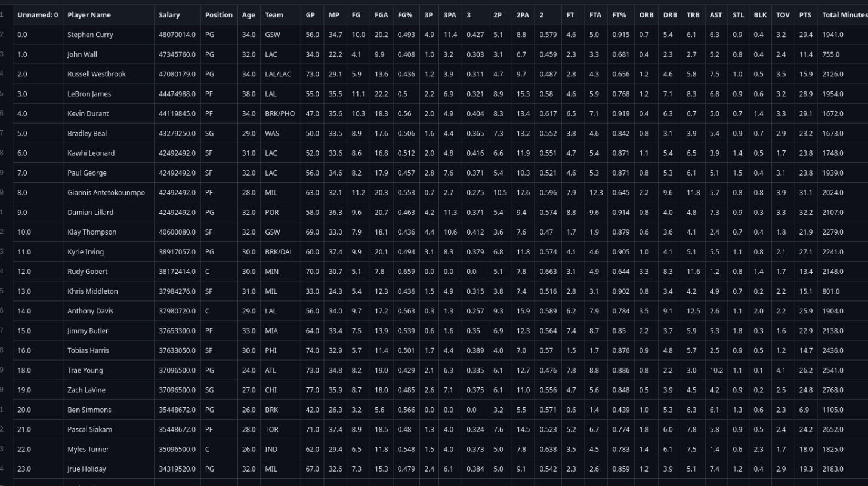Select the Jrue Holiday cell
The image size is (868, 486).
pos(108,469)
